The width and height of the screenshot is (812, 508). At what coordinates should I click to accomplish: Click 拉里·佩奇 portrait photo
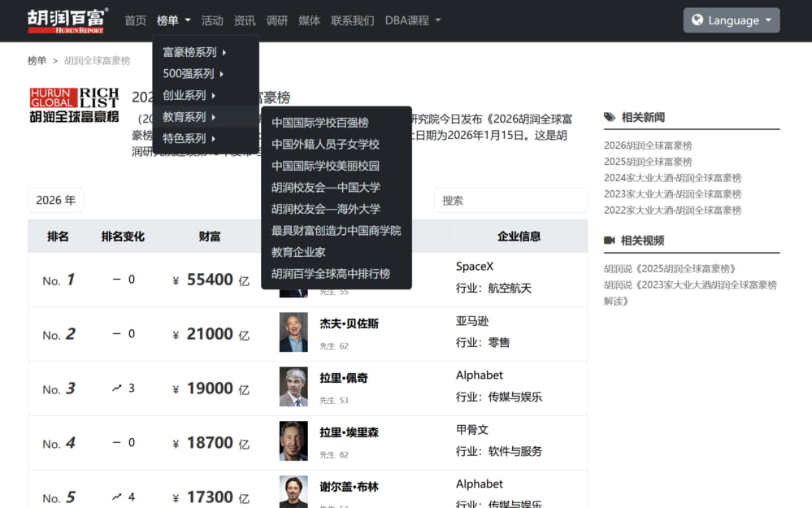coord(293,386)
